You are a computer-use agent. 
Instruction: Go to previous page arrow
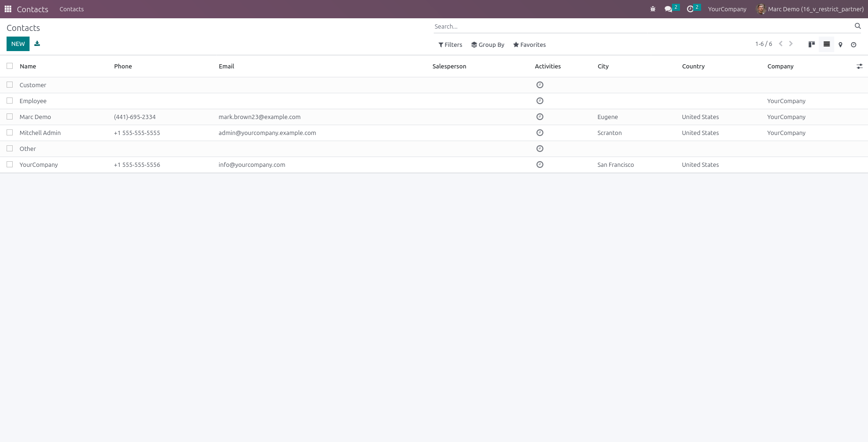tap(781, 44)
